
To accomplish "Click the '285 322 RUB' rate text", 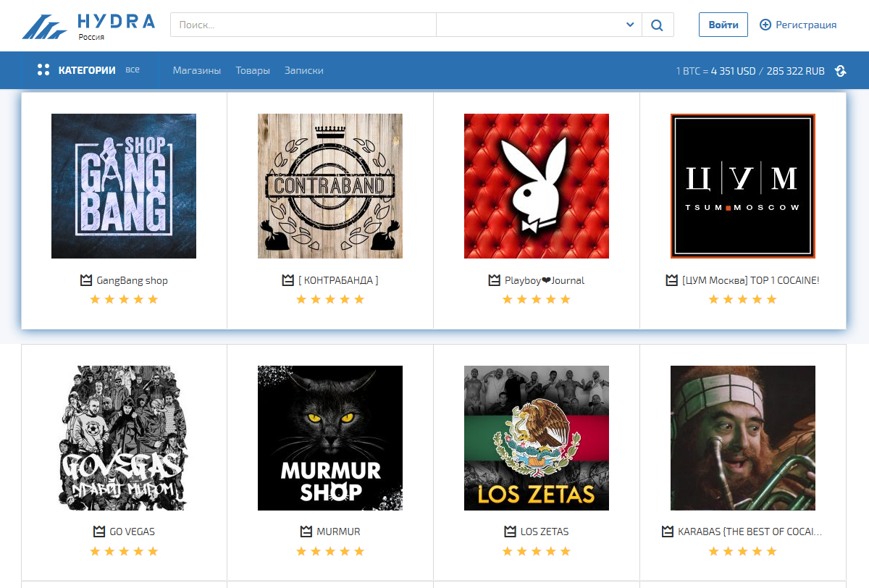I will [795, 71].
